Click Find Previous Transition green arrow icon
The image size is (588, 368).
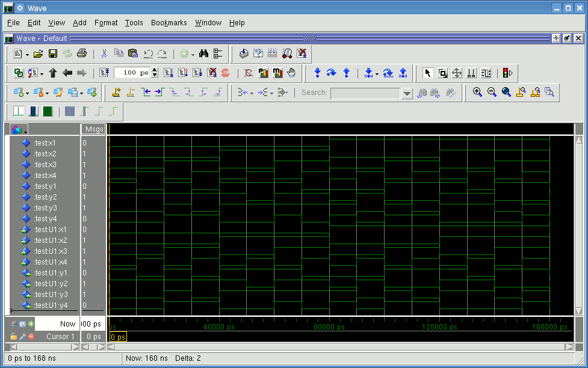pos(146,92)
